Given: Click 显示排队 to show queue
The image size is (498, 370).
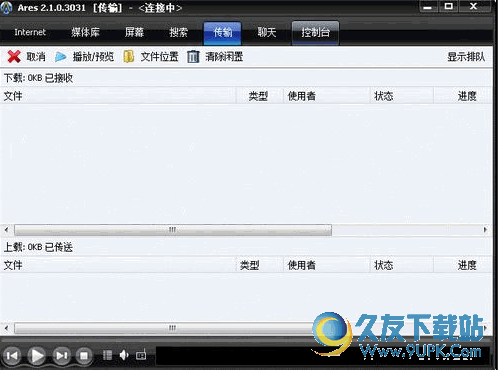Looking at the screenshot, I should coord(466,57).
